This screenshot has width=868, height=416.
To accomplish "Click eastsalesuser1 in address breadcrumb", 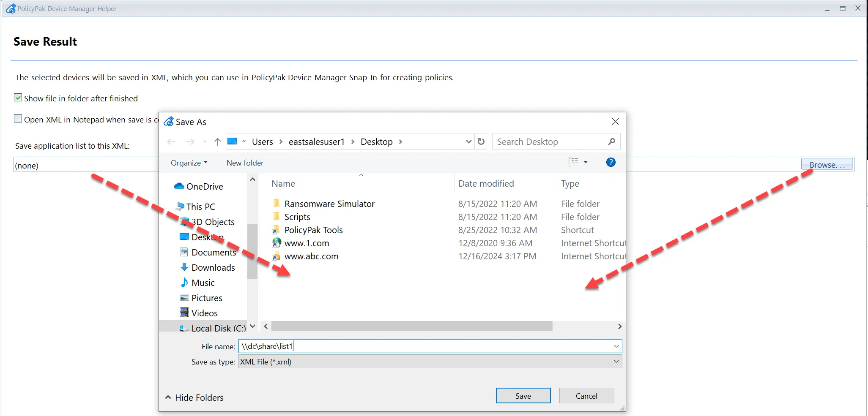I will tap(317, 142).
